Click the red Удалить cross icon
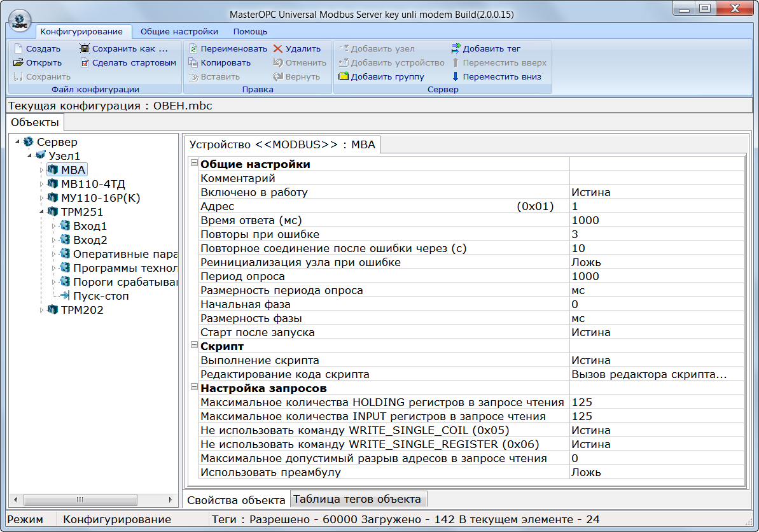759x532 pixels. tap(278, 48)
